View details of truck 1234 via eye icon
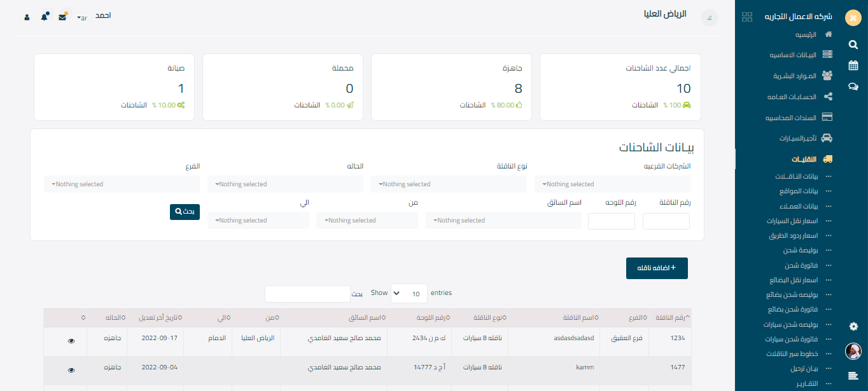868x391 pixels. [71, 341]
